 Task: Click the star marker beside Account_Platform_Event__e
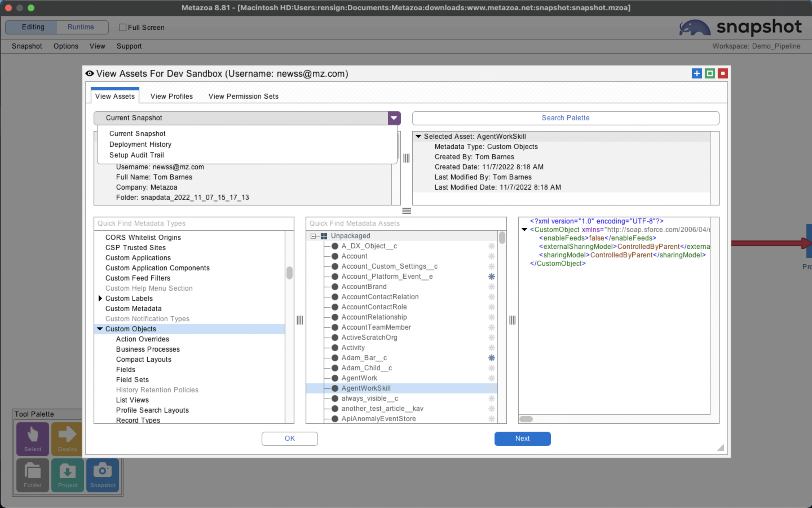[491, 277]
